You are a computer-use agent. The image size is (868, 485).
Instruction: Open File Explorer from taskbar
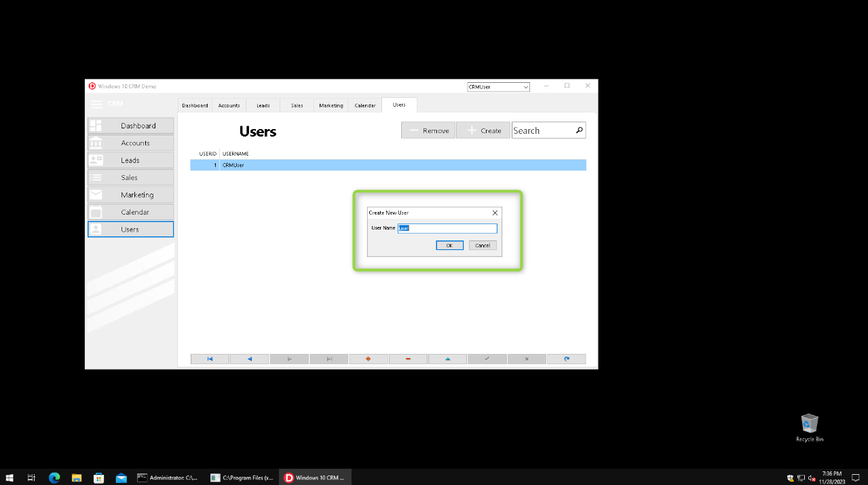click(77, 478)
